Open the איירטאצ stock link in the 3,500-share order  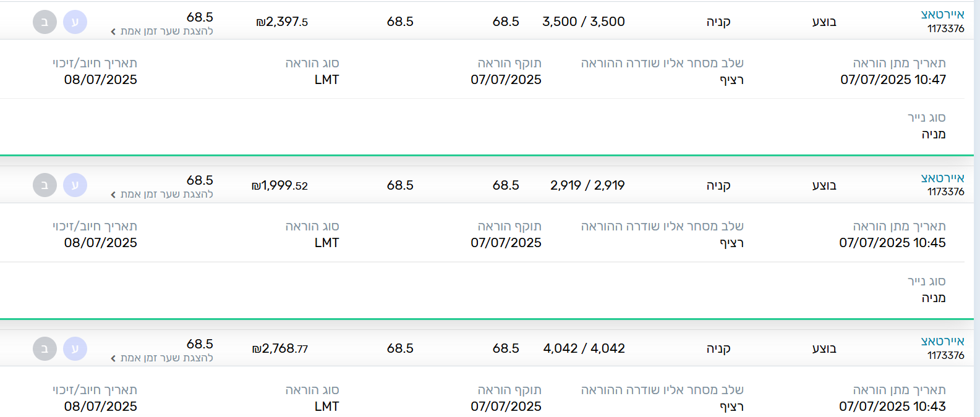942,15
